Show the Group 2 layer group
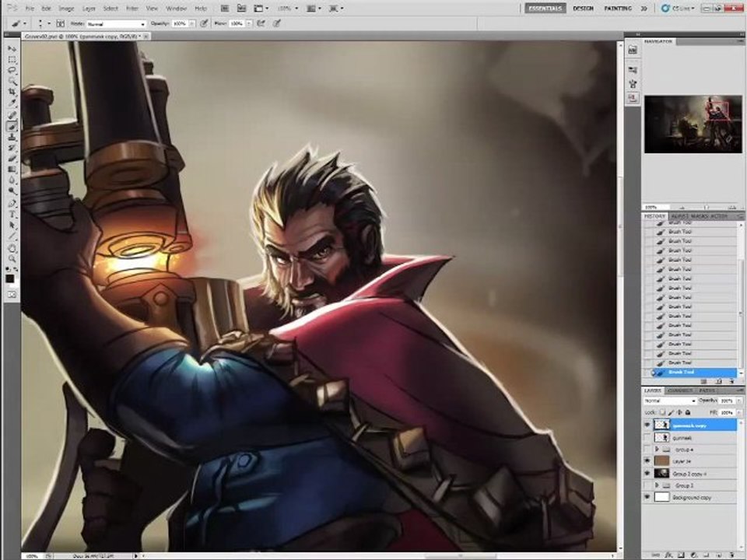 (647, 485)
